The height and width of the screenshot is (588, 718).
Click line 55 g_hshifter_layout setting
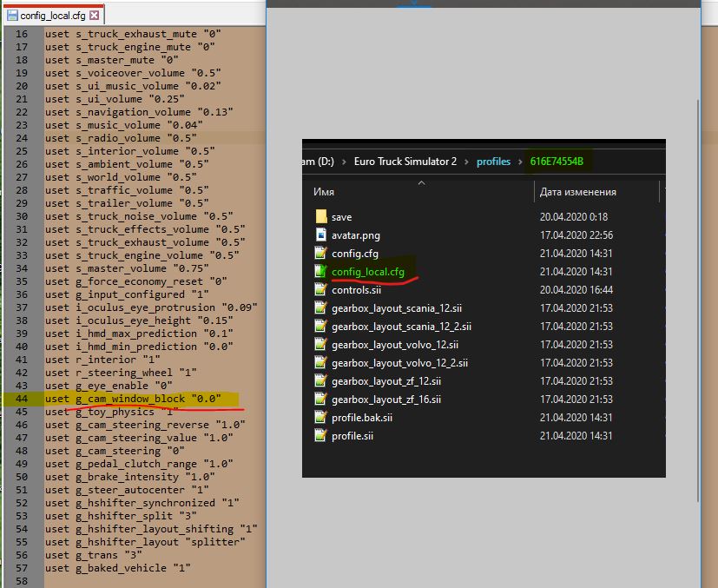pos(145,542)
